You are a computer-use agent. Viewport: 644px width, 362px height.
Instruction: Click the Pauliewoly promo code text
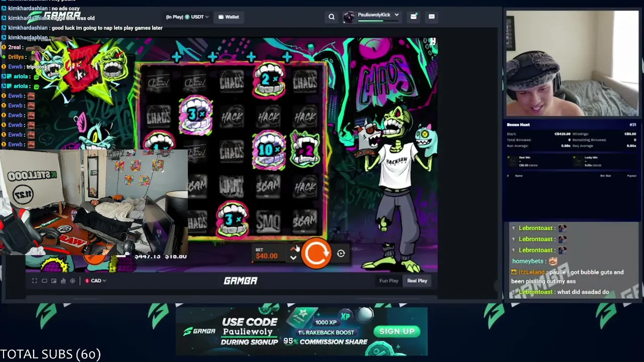[x=248, y=332]
